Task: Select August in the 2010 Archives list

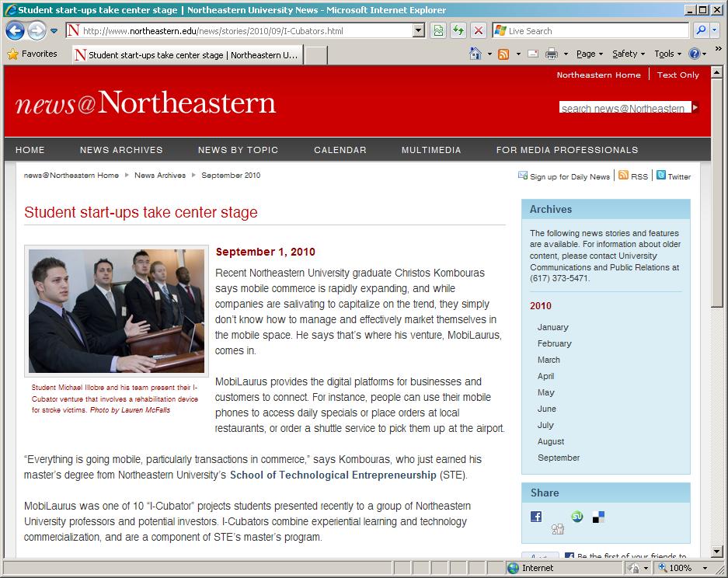Action: (x=551, y=441)
